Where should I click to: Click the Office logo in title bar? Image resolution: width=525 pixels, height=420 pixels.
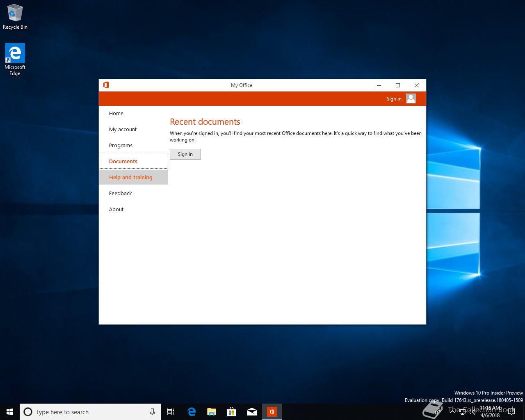click(106, 85)
